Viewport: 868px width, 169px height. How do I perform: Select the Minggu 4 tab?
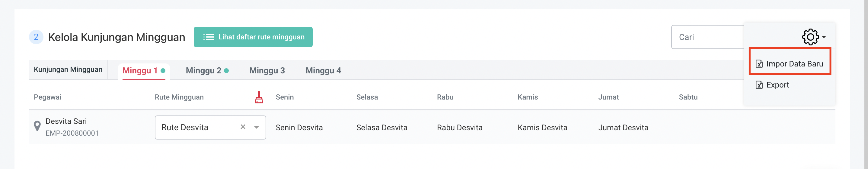click(x=323, y=71)
